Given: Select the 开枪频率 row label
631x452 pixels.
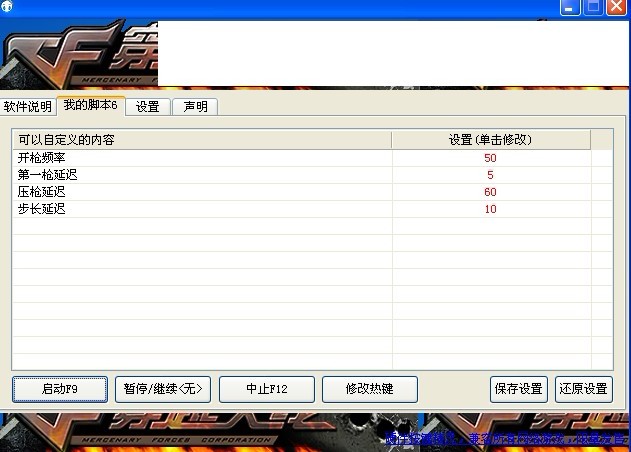Looking at the screenshot, I should (x=41, y=158).
